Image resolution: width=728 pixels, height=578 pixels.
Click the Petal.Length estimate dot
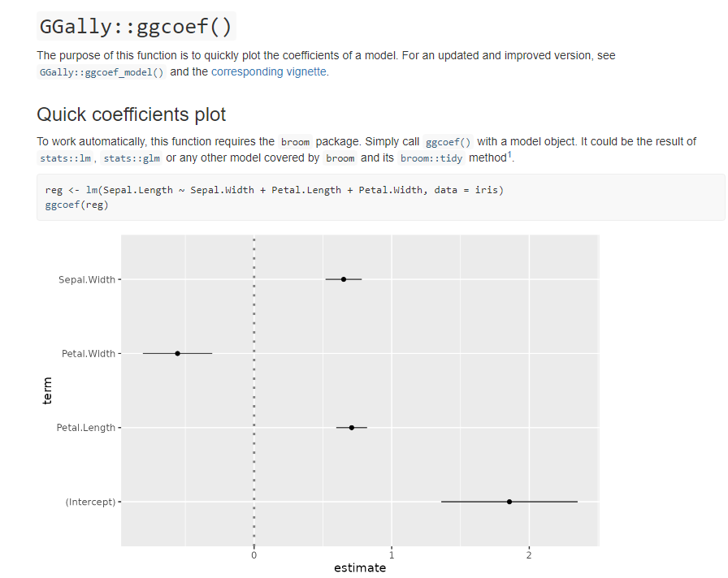pyautogui.click(x=352, y=428)
